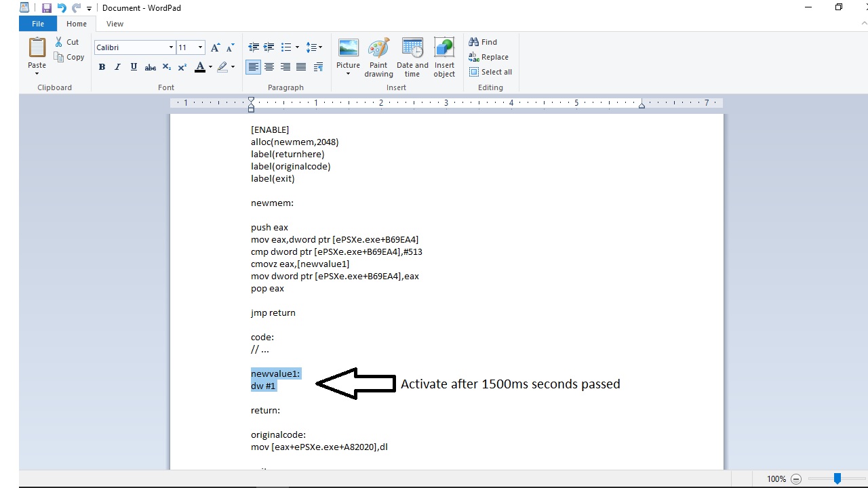This screenshot has width=868, height=488.
Task: Click the Increase indent icon
Action: pos(269,47)
